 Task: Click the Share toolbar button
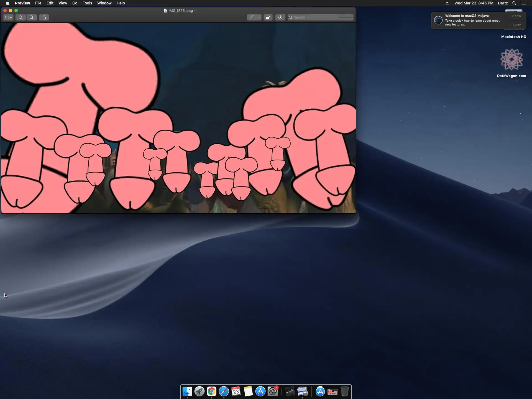44,17
